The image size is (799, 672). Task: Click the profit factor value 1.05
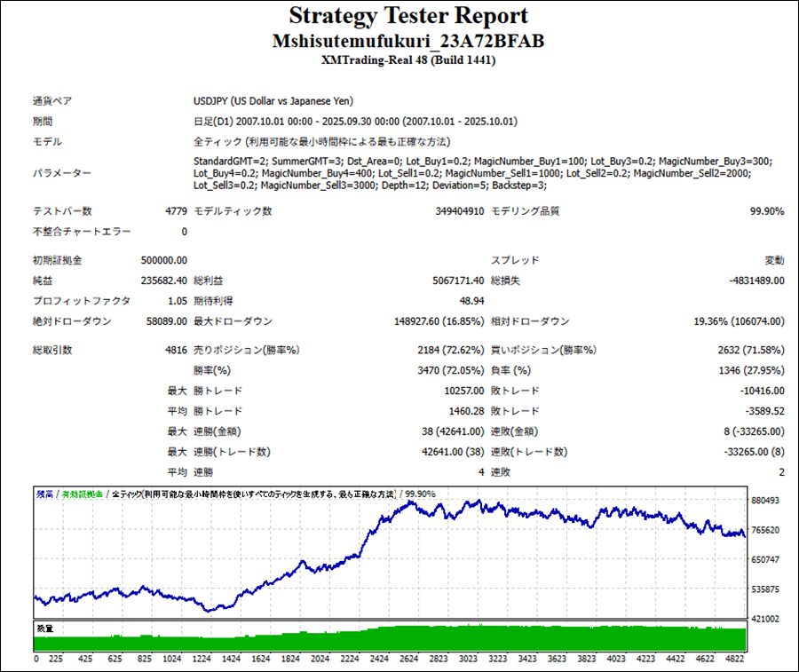pyautogui.click(x=176, y=301)
